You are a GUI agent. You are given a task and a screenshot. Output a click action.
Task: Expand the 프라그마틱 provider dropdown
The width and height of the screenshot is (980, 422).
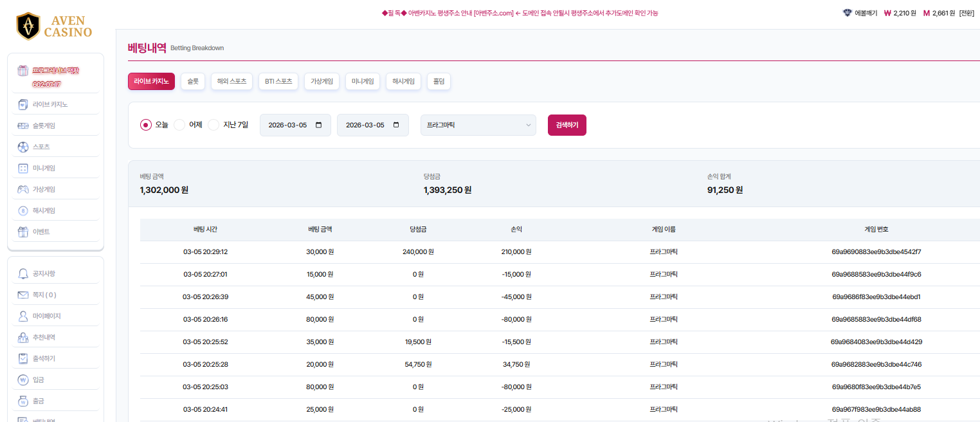[x=478, y=125]
